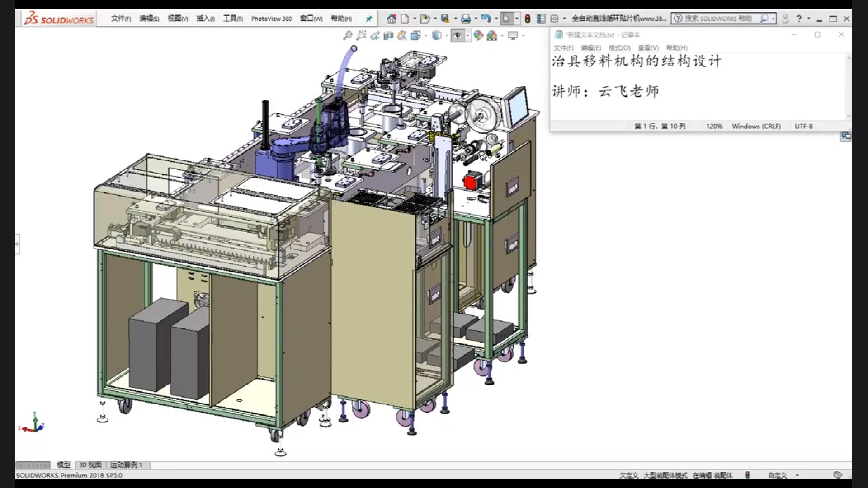Open SolidWorks 视图(V) menu
The image size is (868, 488).
click(178, 19)
